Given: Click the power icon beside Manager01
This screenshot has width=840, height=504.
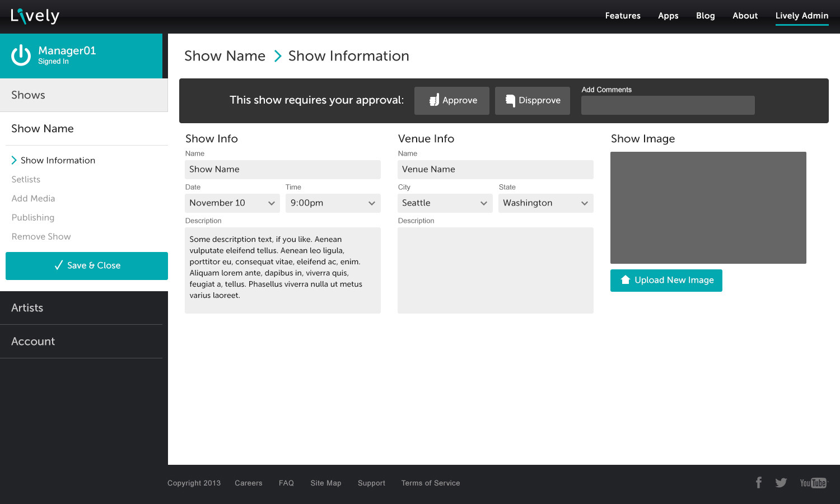Looking at the screenshot, I should tap(21, 55).
